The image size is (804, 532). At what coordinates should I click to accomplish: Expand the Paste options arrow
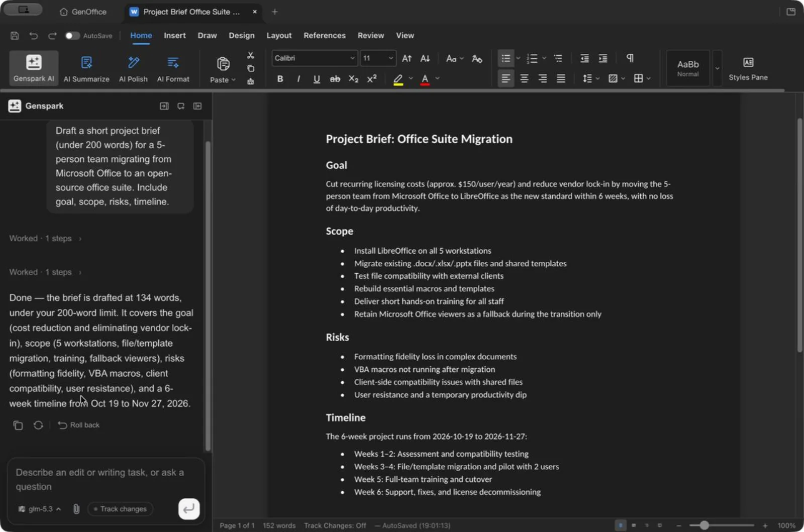(234, 80)
